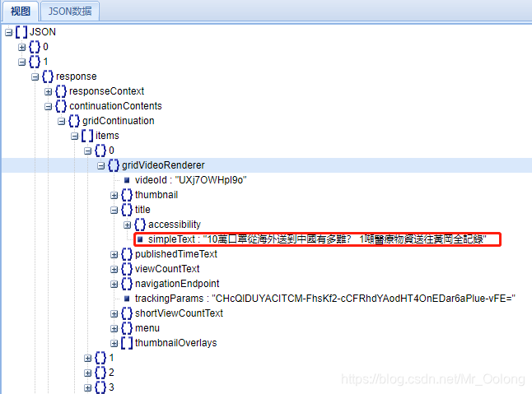Select the shortViewCountText label
The image size is (532, 394).
[179, 313]
